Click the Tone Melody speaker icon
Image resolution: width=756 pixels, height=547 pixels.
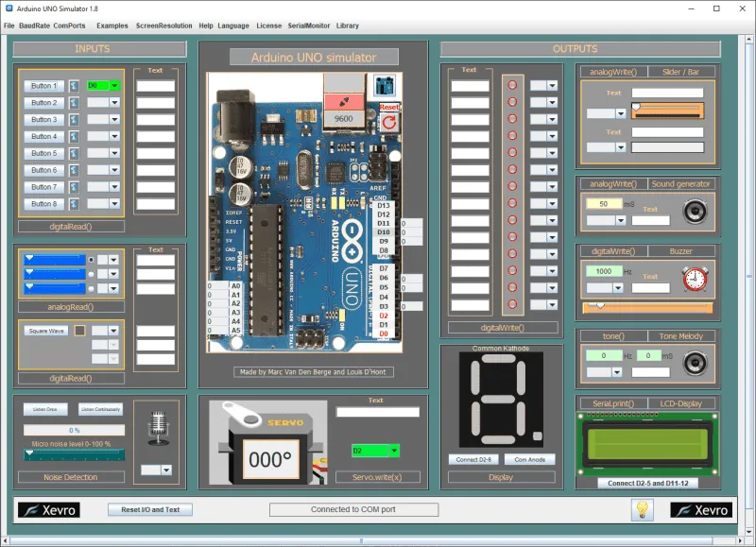coord(696,363)
